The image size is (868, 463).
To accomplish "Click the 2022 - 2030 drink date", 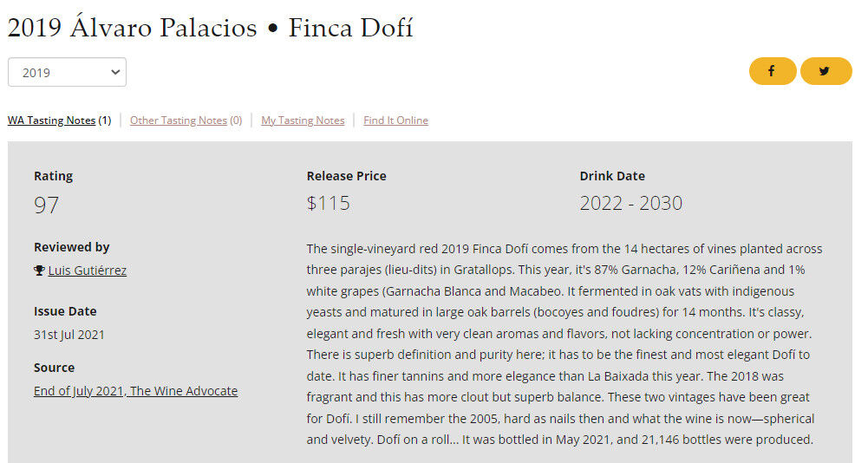I will pyautogui.click(x=630, y=204).
